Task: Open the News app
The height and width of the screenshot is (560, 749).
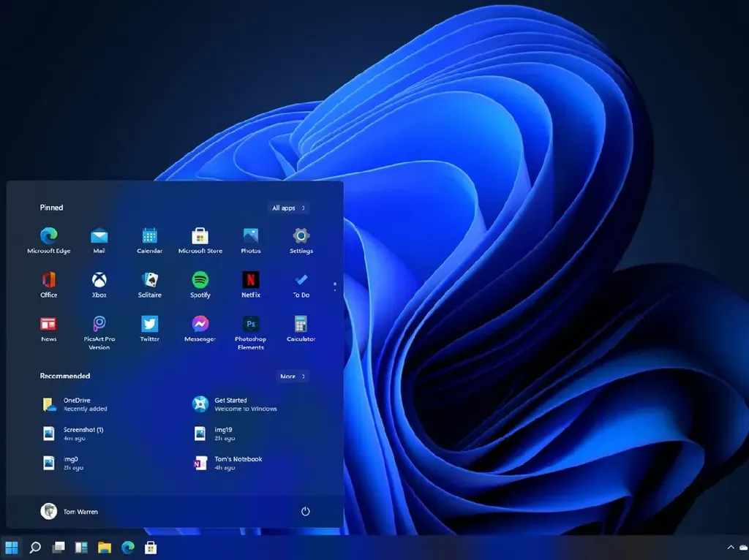Action: (x=49, y=328)
